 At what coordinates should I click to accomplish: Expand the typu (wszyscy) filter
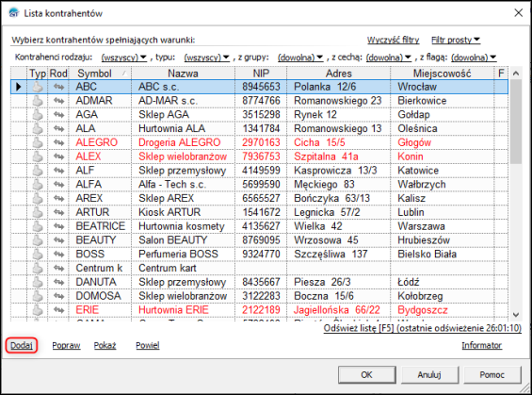coord(206,58)
